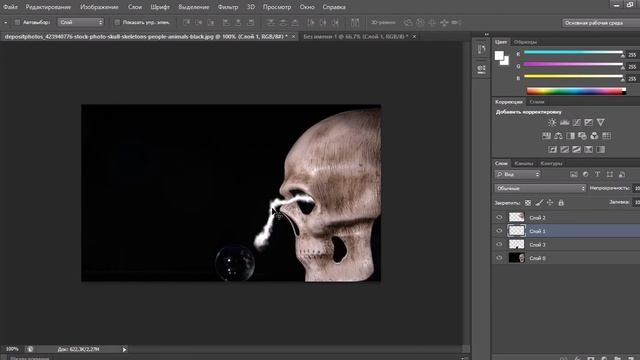Filter layers by smart objects icon
The height and width of the screenshot is (360, 640).
(622, 174)
